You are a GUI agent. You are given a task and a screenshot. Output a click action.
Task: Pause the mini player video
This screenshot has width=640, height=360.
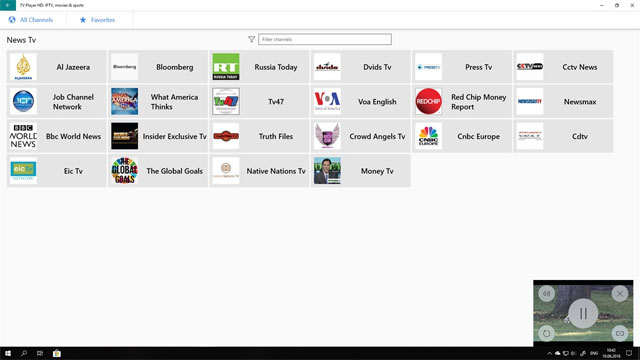(583, 313)
